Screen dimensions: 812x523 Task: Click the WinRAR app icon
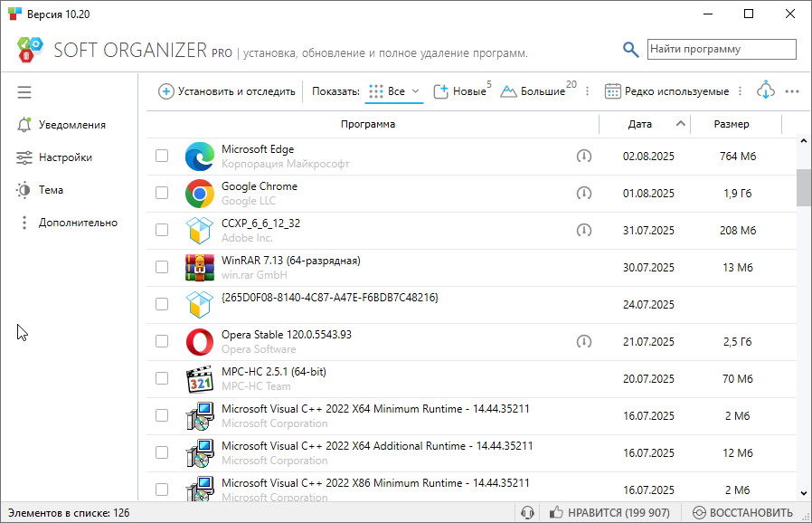point(199,268)
